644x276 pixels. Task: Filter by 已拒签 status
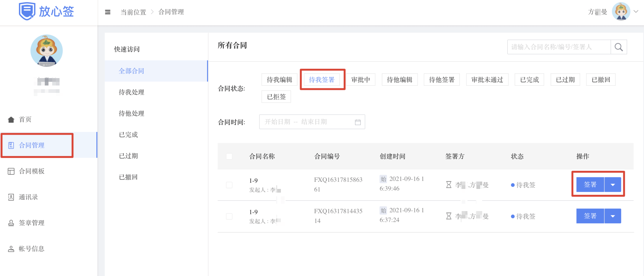click(x=276, y=97)
